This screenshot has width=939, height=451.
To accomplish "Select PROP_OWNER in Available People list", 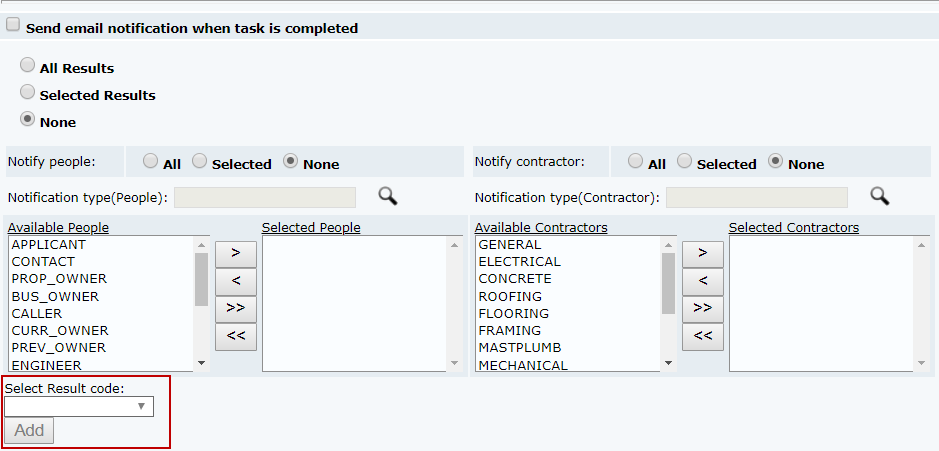I will 59,279.
